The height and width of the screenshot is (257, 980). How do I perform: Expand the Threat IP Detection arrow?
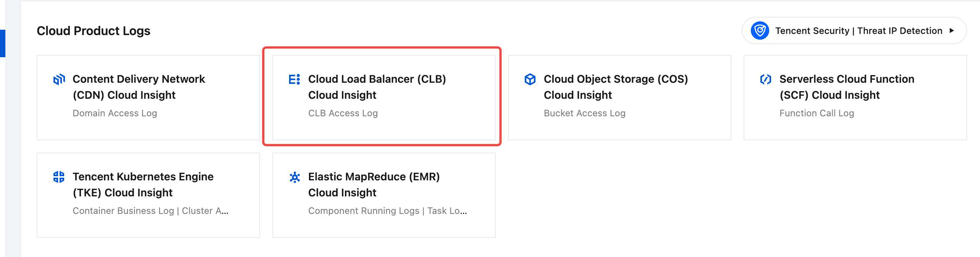tap(952, 31)
